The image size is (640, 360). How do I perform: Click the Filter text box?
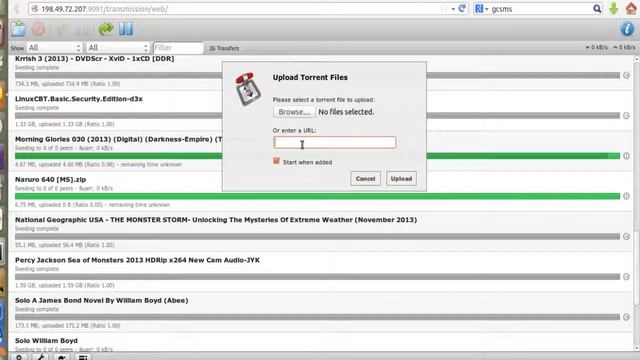pyautogui.click(x=178, y=48)
